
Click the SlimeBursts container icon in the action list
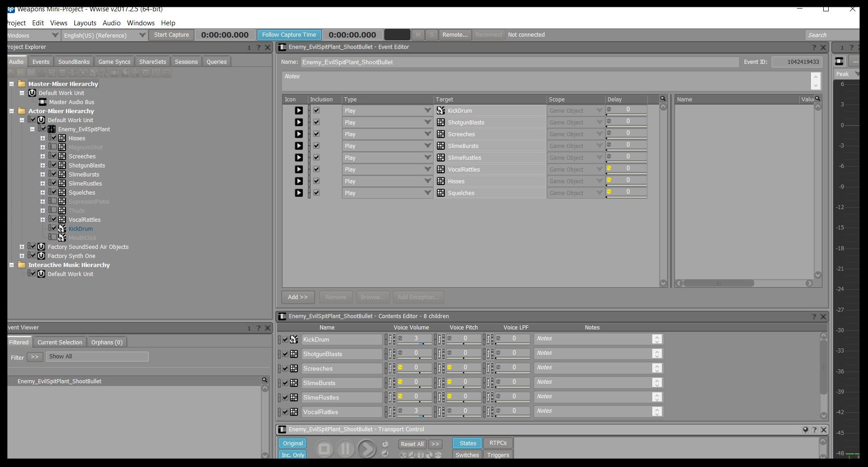pos(441,146)
